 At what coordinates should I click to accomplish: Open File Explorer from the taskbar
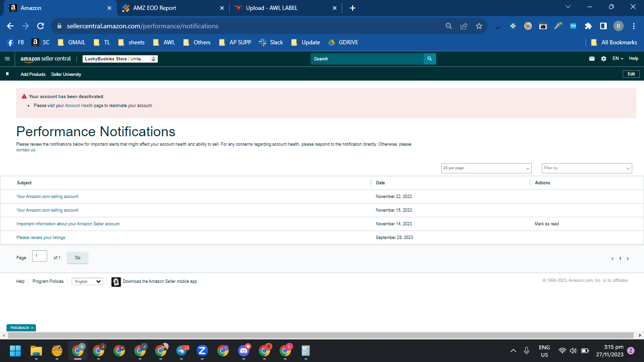(36, 351)
